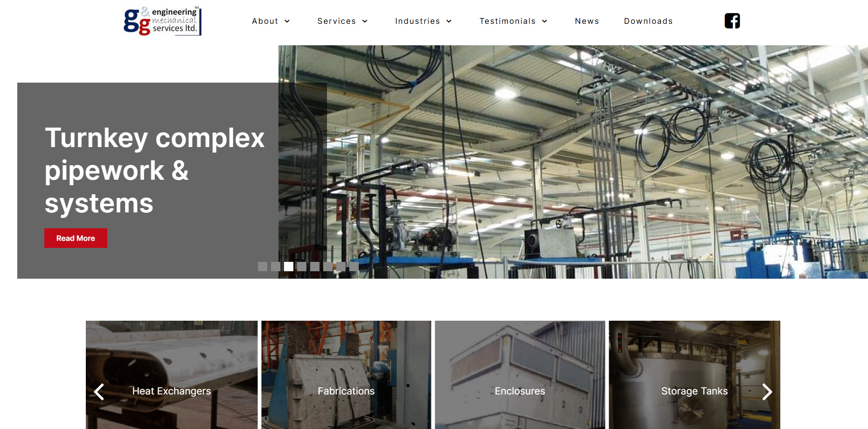This screenshot has height=429, width=868.
Task: Select the fourth slide indicator square
Action: pyautogui.click(x=302, y=267)
